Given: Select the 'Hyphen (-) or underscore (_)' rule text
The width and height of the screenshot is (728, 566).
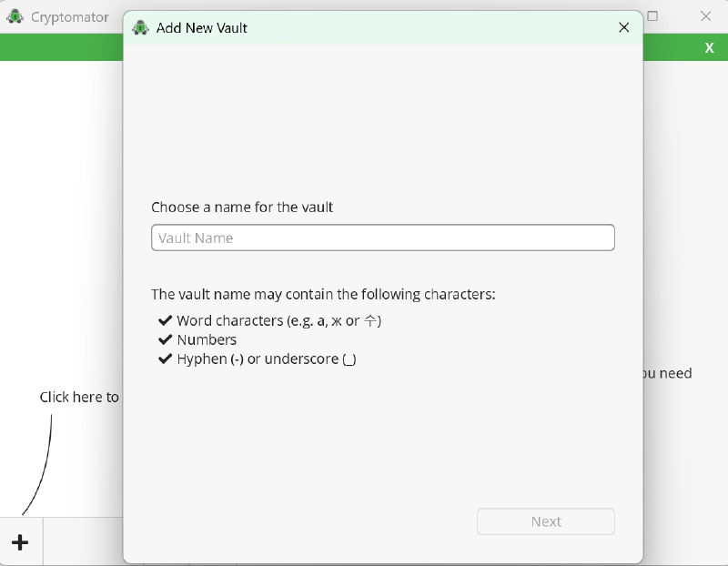Looking at the screenshot, I should pyautogui.click(x=266, y=359).
